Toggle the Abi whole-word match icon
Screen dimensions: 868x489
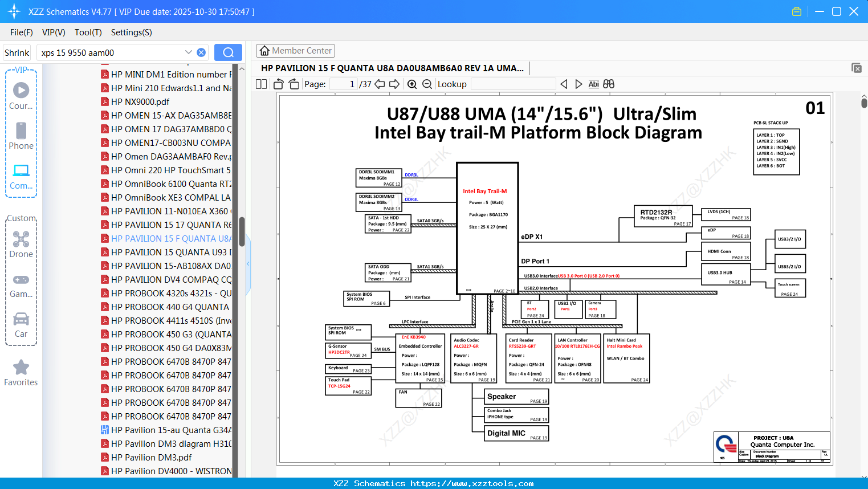(593, 84)
